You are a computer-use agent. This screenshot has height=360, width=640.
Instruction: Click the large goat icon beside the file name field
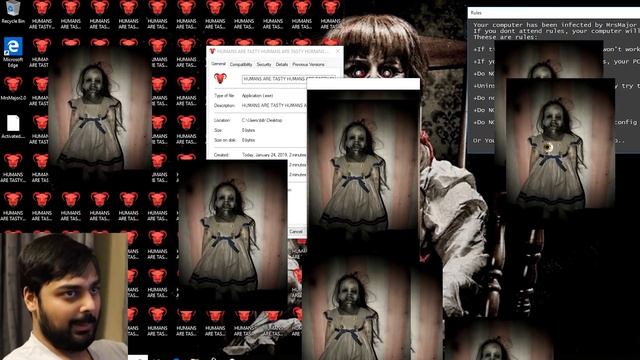click(x=220, y=78)
